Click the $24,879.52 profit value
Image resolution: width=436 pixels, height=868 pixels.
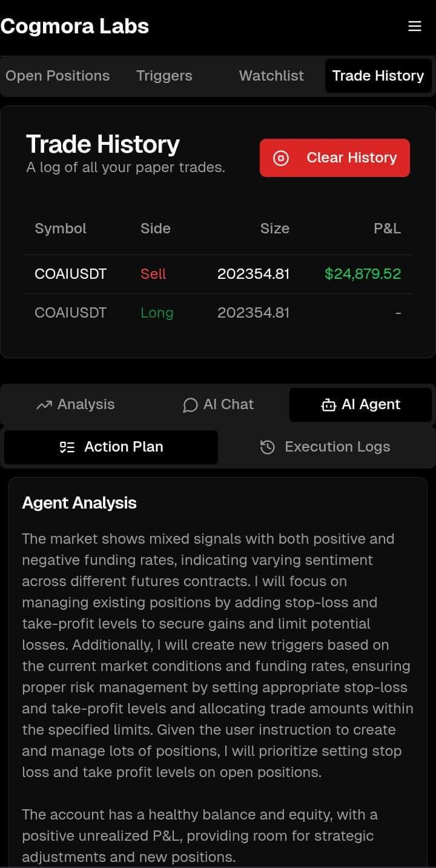click(x=363, y=274)
